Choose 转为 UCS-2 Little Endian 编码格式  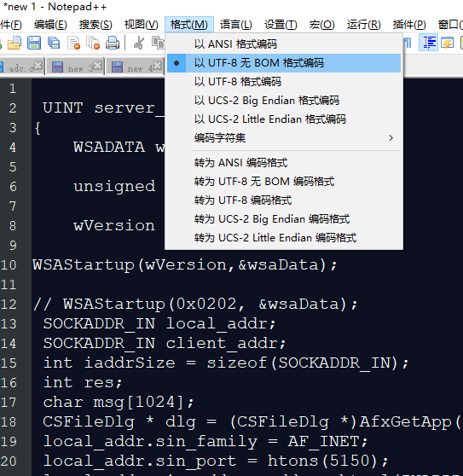(284, 238)
